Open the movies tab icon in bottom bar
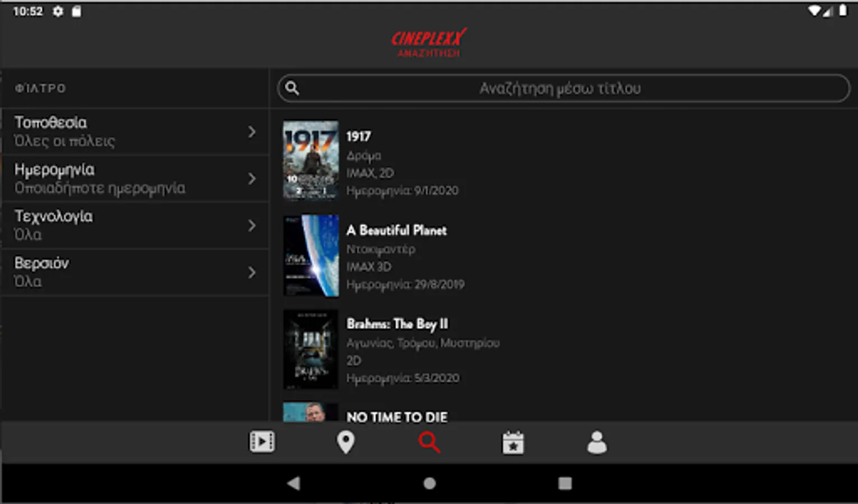 pos(262,442)
